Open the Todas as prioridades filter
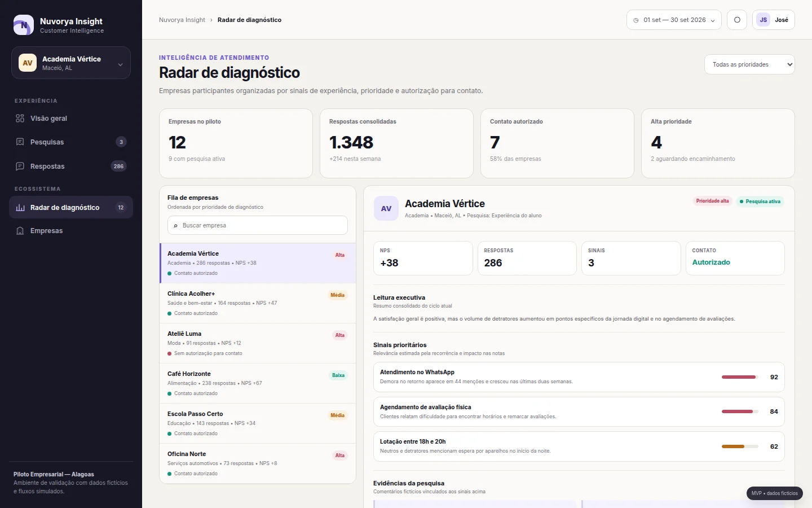Viewport: 812px width, 508px height. tap(749, 64)
